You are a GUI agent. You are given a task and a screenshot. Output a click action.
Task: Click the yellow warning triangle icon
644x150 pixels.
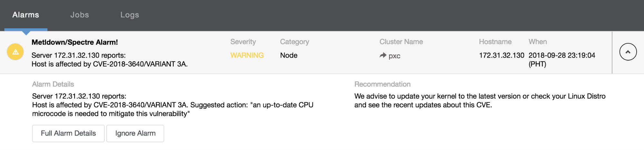(x=15, y=52)
